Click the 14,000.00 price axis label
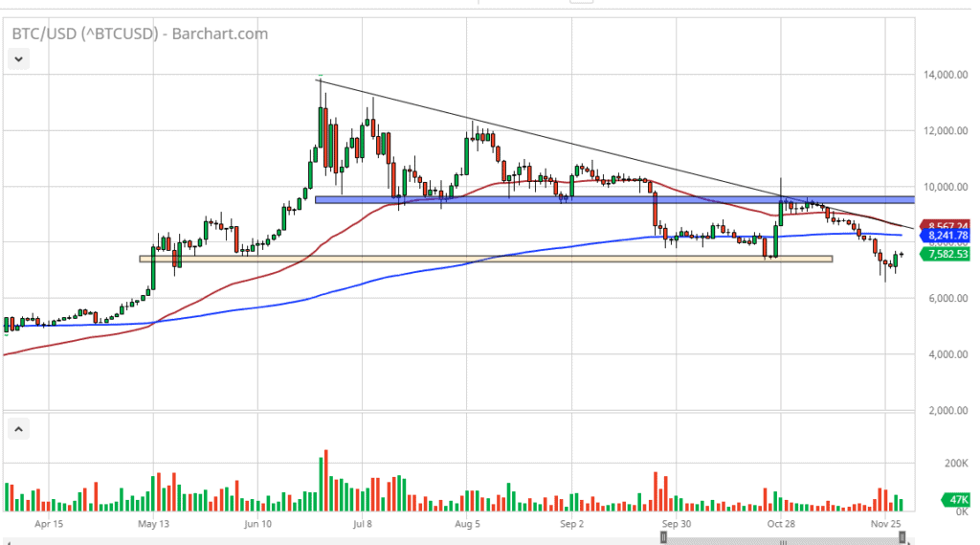Image resolution: width=980 pixels, height=545 pixels. tap(946, 75)
